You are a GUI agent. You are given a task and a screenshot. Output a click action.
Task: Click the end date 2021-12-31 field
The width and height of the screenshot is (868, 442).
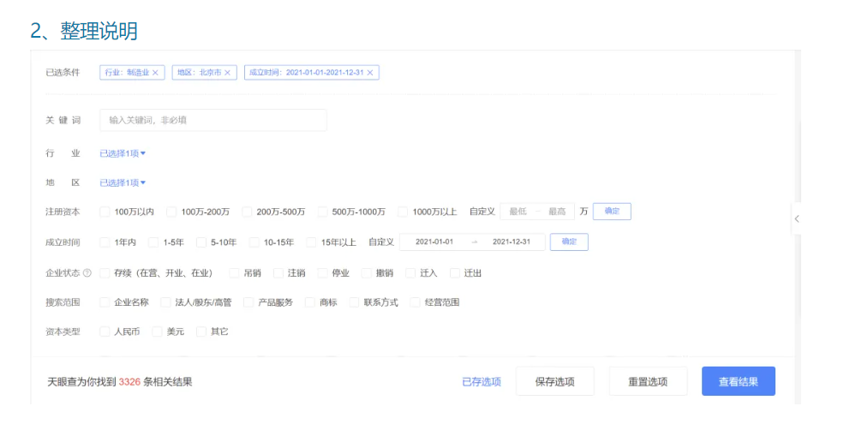pos(512,242)
